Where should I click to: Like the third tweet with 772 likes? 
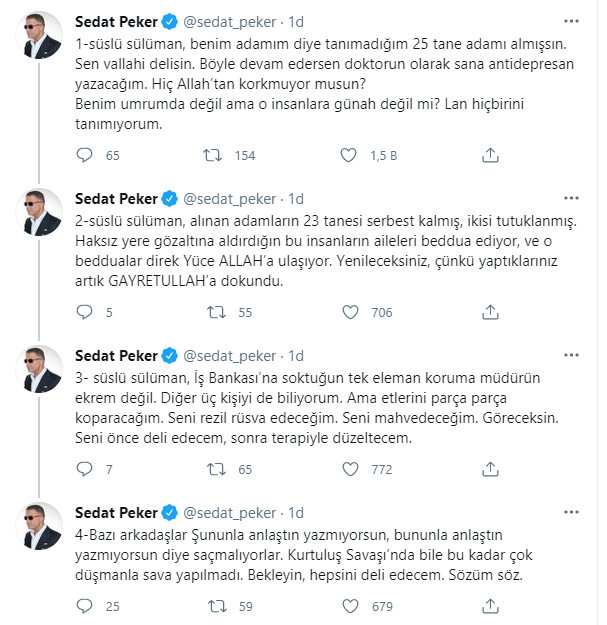tap(348, 468)
